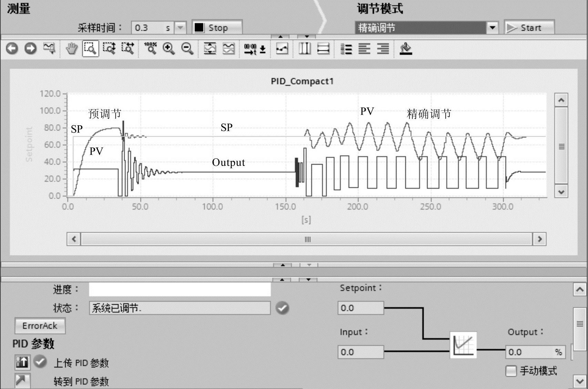Click the back arrow toolbar icon
Screen dimensions: 588x389
tap(12, 49)
